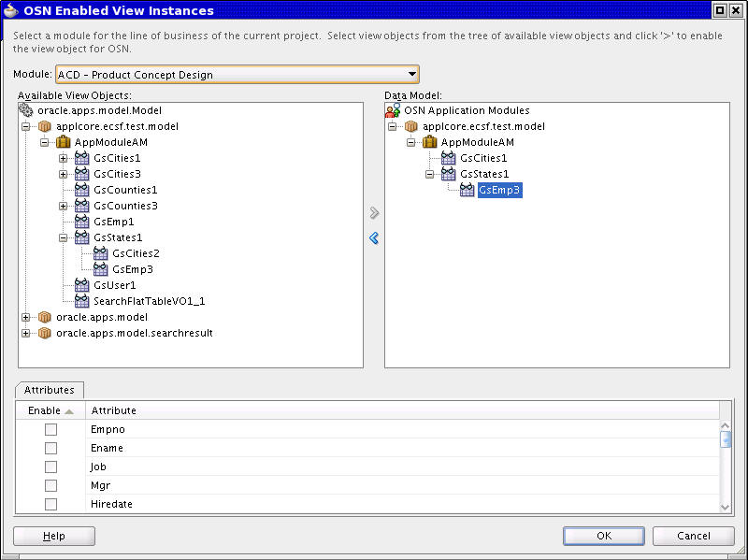Enable the Ename attribute checkbox
The height and width of the screenshot is (560, 748).
50,448
